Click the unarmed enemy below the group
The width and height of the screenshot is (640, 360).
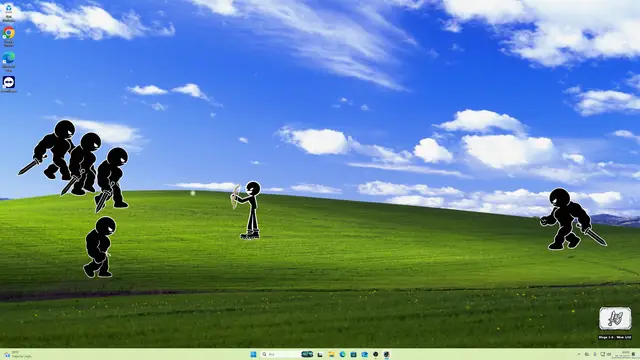tap(99, 247)
